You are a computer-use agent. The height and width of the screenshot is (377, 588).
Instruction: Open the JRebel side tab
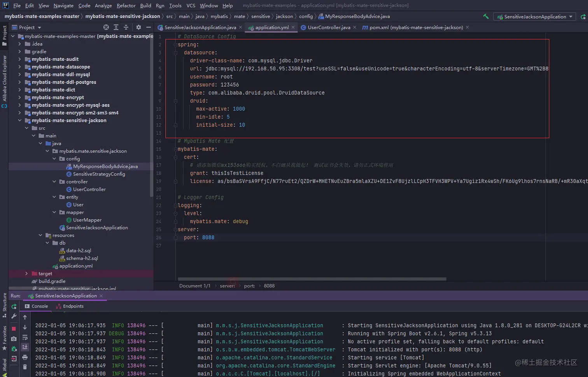(4, 367)
